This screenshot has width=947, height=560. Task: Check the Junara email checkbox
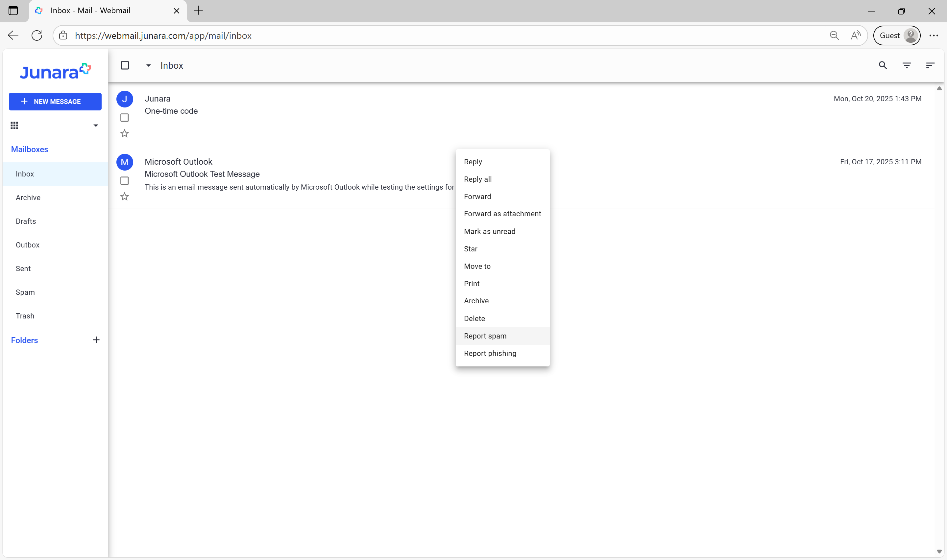tap(125, 118)
